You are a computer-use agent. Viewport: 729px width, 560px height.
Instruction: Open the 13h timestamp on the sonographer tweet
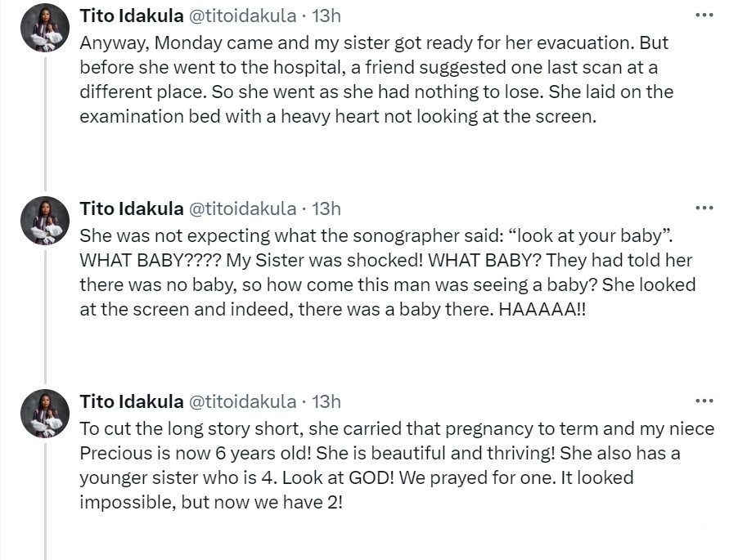[327, 208]
